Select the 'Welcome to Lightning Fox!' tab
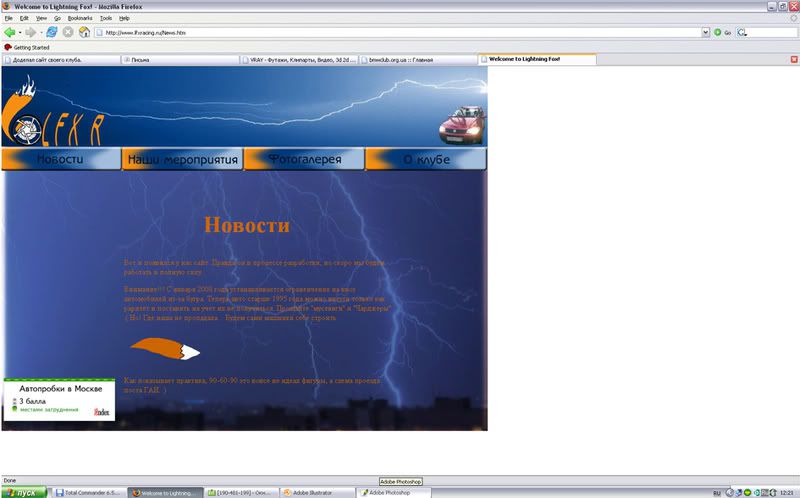 537,59
